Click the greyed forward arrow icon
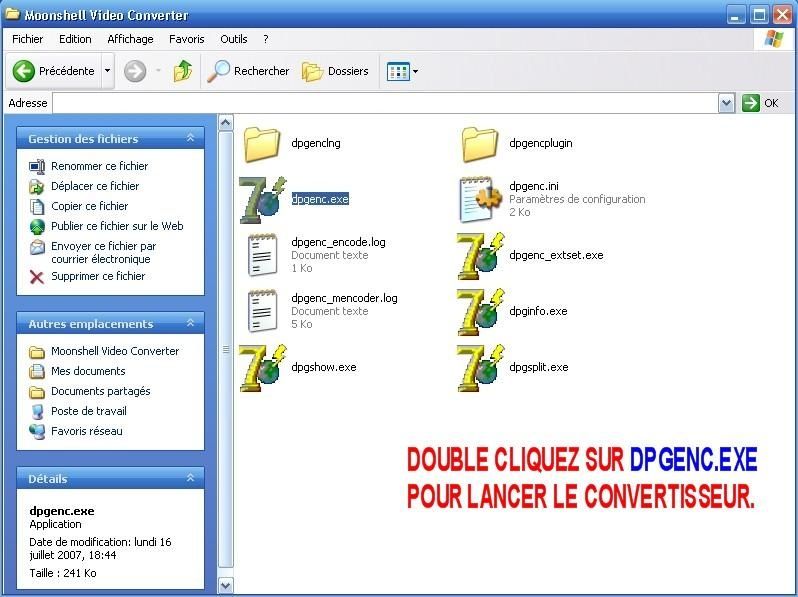Viewport: 798px width, 597px height. [135, 71]
